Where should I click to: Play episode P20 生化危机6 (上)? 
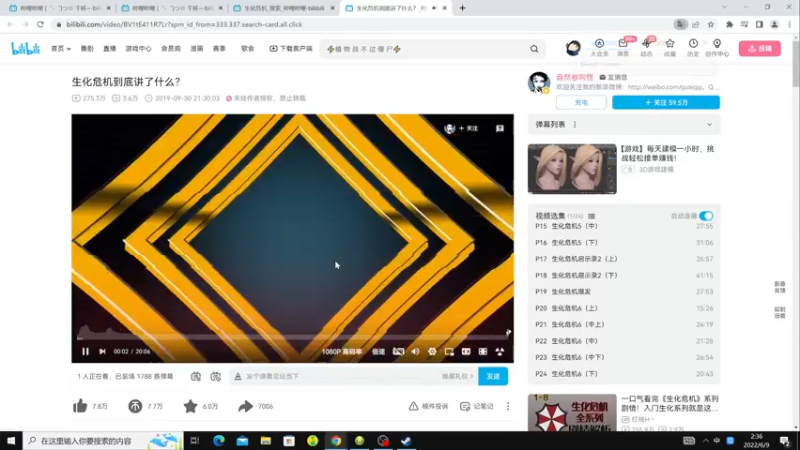click(x=624, y=308)
